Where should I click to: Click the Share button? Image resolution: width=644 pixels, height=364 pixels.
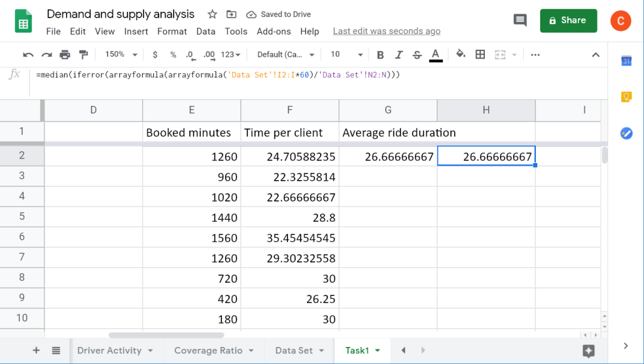(568, 20)
